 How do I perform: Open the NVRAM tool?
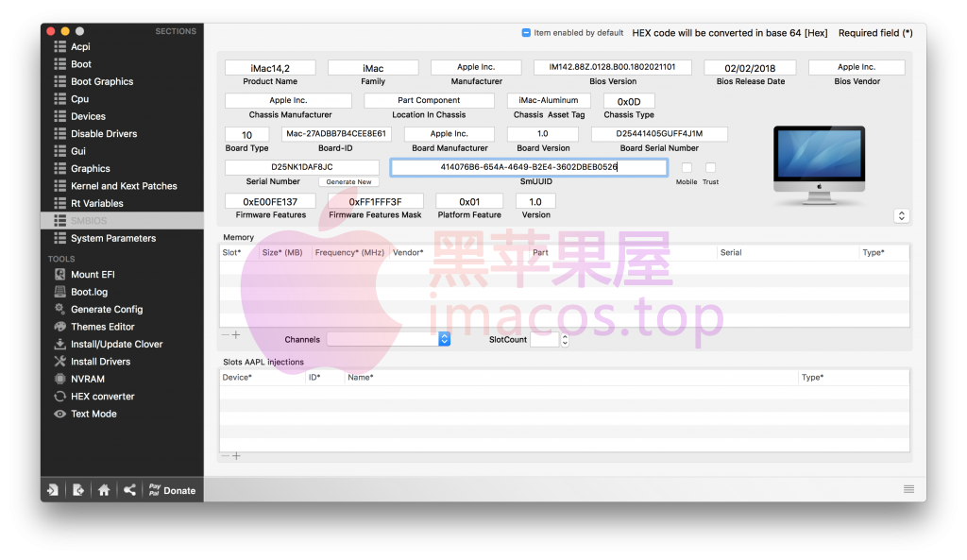tap(122, 379)
